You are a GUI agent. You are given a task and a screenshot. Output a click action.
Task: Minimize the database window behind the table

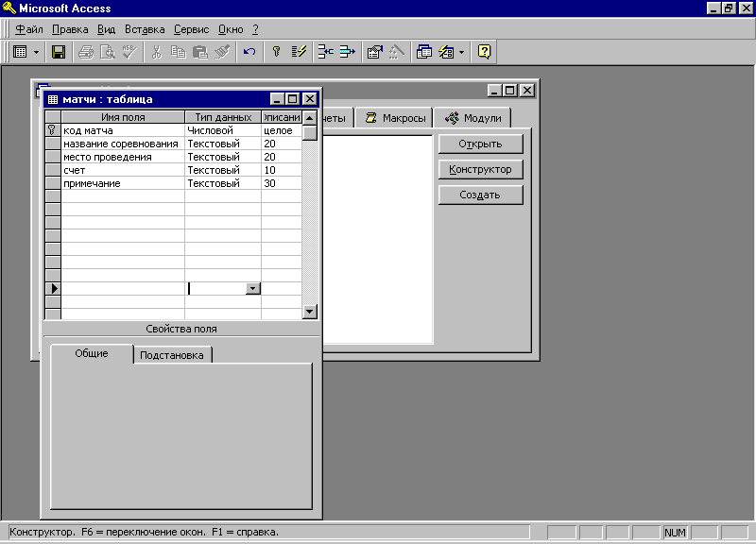coord(494,90)
